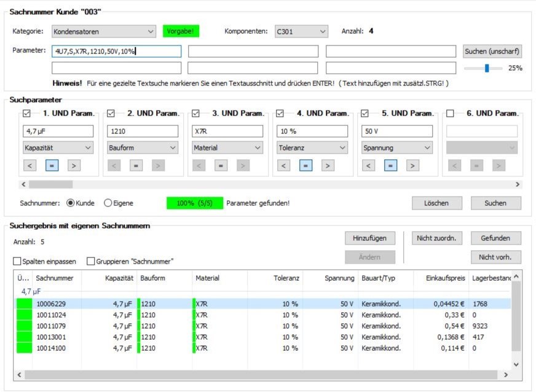Select equals operator for Spannung parameter

tap(390, 166)
